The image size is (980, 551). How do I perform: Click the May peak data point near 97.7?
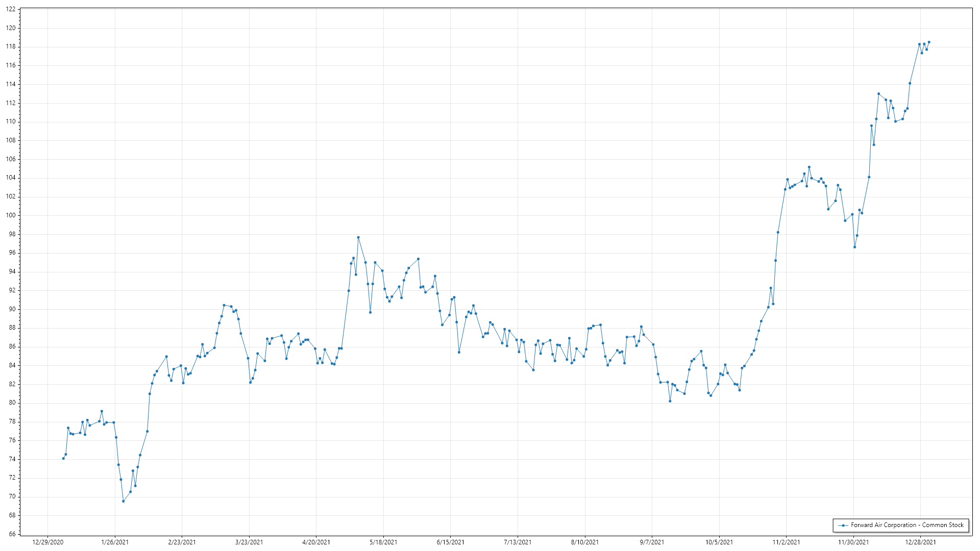358,237
